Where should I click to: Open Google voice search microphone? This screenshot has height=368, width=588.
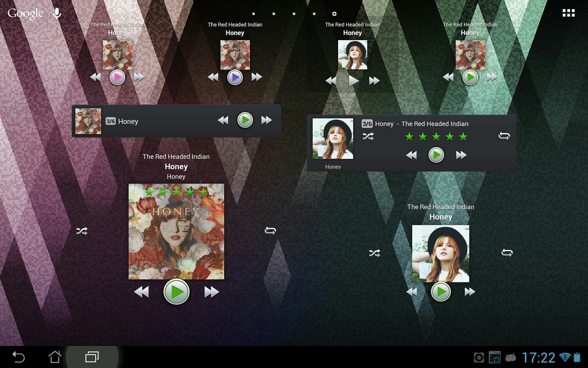click(x=57, y=13)
